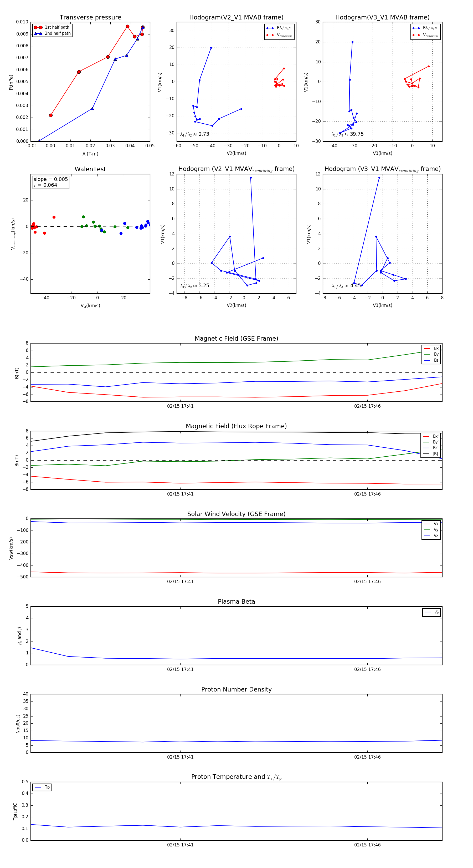Click 'By' legend entry in GSE magnetic field
The image size is (473, 868).
(431, 354)
